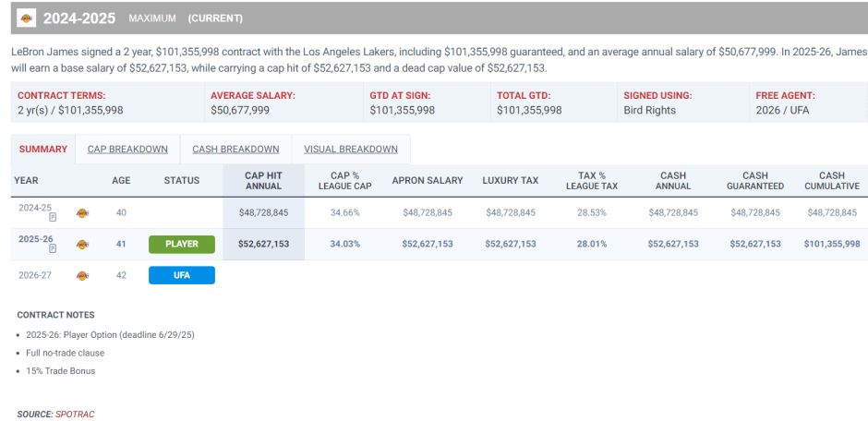Click the 2024-2025 contract header title
868x421 pixels.
[x=79, y=18]
